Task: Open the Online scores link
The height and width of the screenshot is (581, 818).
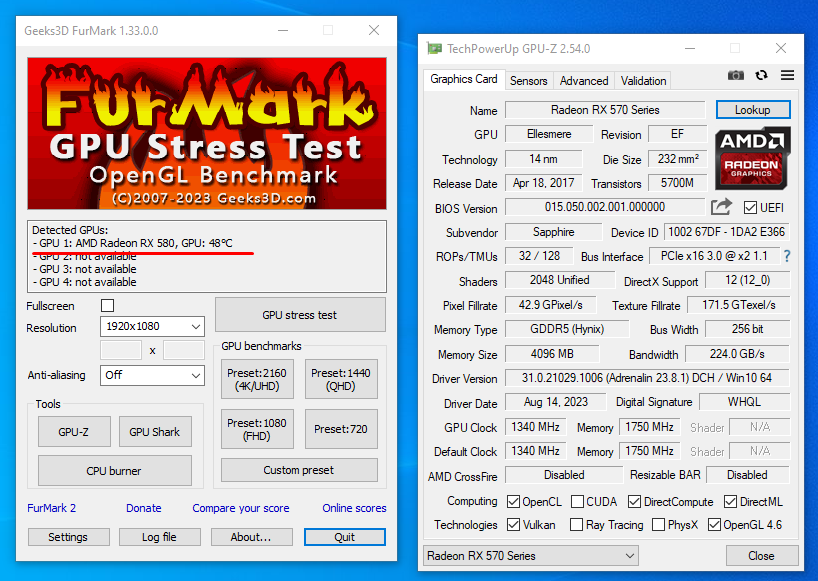Action: click(354, 508)
